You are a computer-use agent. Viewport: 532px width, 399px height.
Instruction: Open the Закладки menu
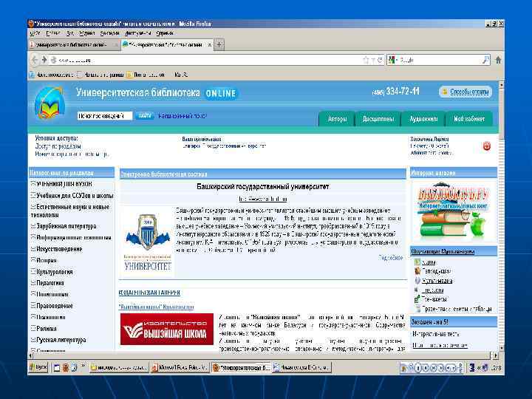(110, 33)
